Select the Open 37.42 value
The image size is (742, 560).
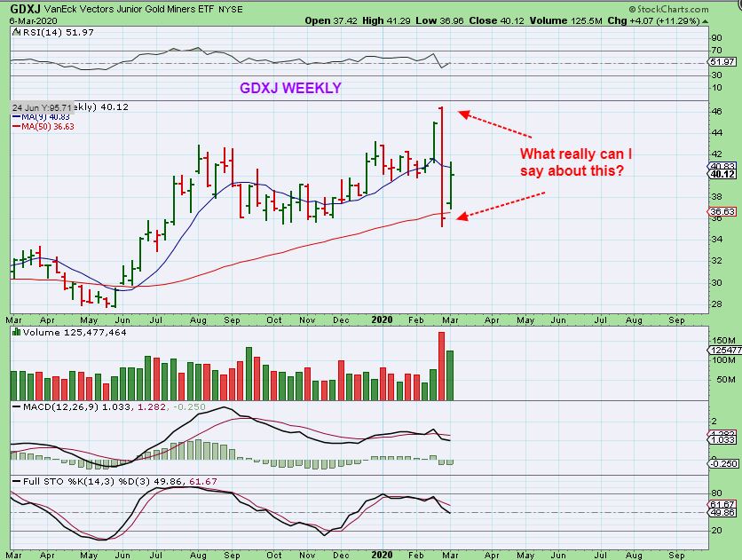331,20
